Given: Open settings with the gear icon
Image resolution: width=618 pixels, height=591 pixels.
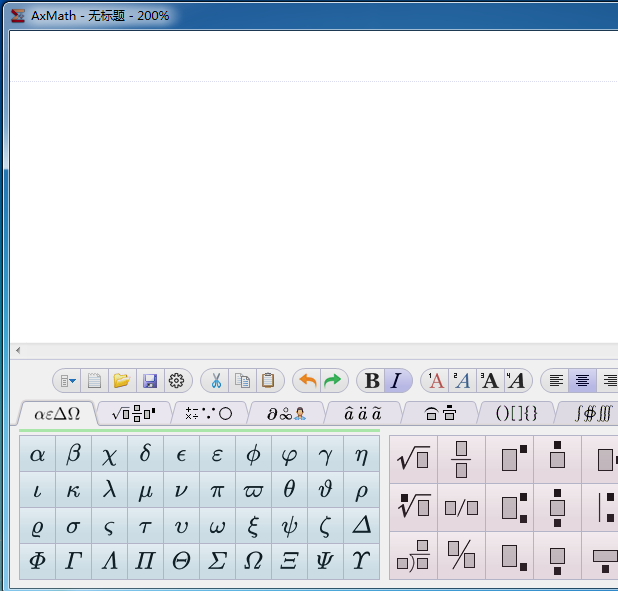Looking at the screenshot, I should click(x=177, y=381).
